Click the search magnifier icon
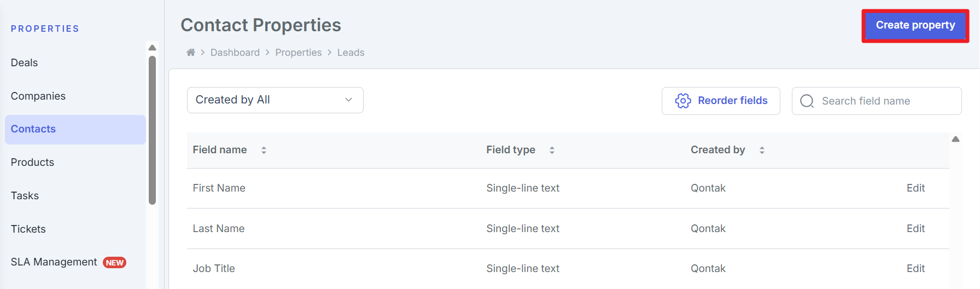 [x=807, y=101]
